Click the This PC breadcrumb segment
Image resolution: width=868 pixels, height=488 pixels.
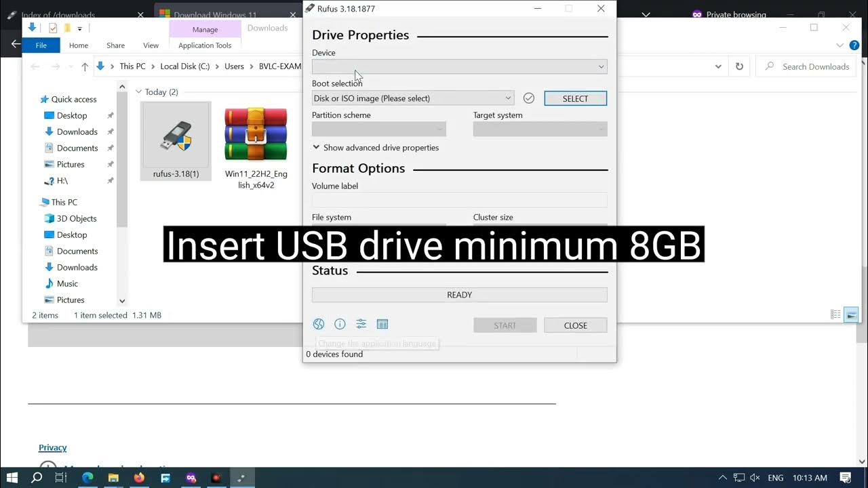click(x=132, y=66)
